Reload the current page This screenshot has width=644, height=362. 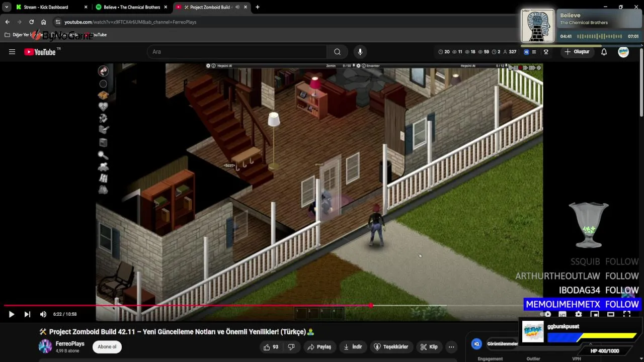click(x=31, y=22)
